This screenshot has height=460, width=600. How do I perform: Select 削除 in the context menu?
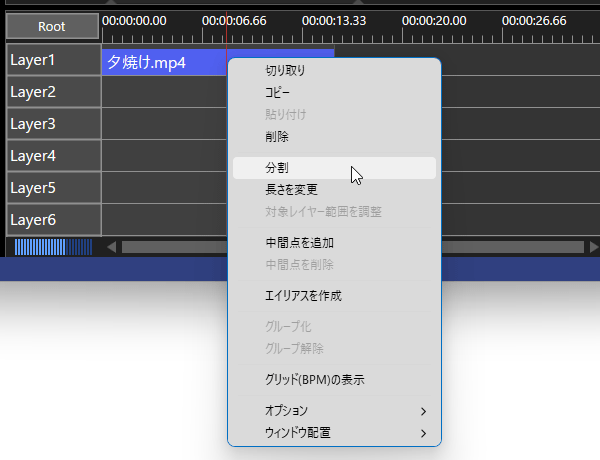[334, 137]
